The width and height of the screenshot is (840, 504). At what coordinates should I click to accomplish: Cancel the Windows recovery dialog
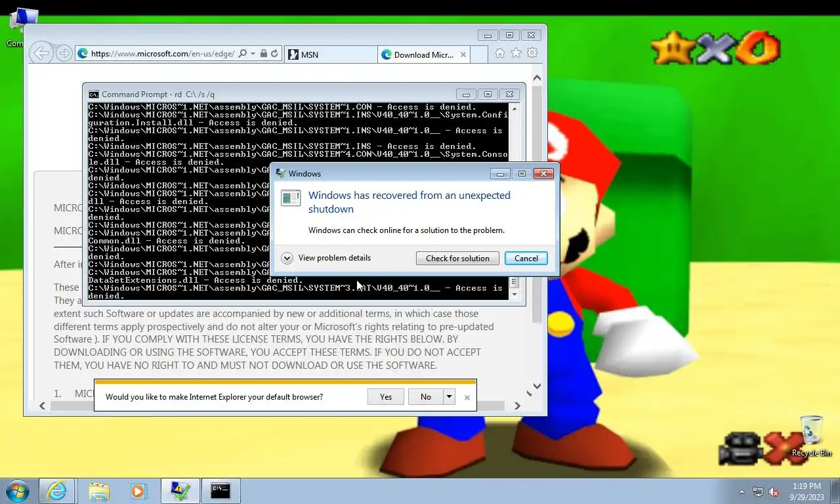click(526, 258)
